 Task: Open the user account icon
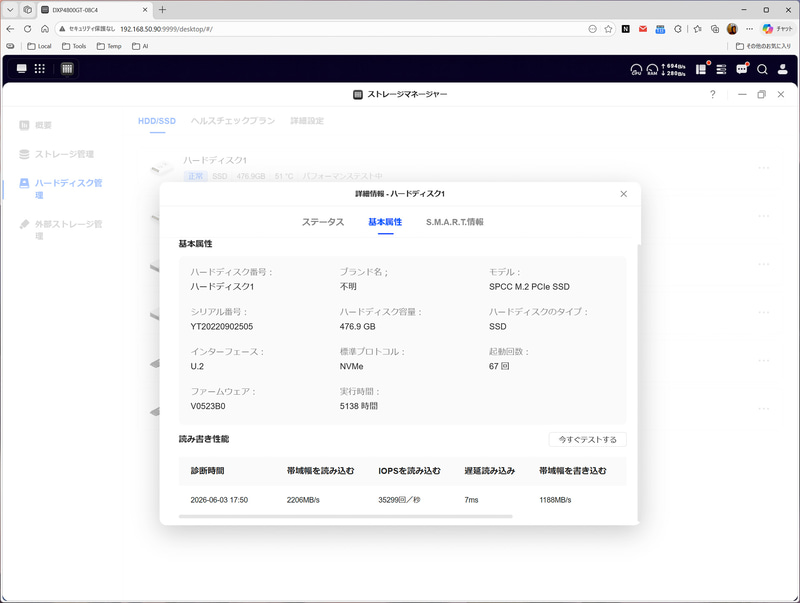point(782,69)
